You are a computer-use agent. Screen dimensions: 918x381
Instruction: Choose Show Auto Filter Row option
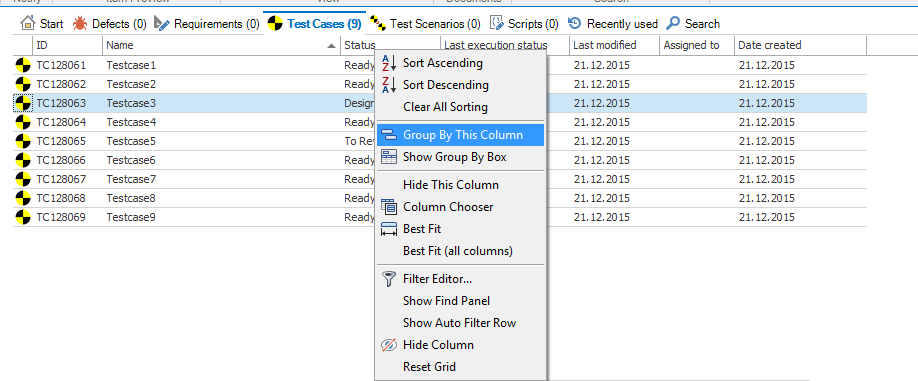[460, 322]
